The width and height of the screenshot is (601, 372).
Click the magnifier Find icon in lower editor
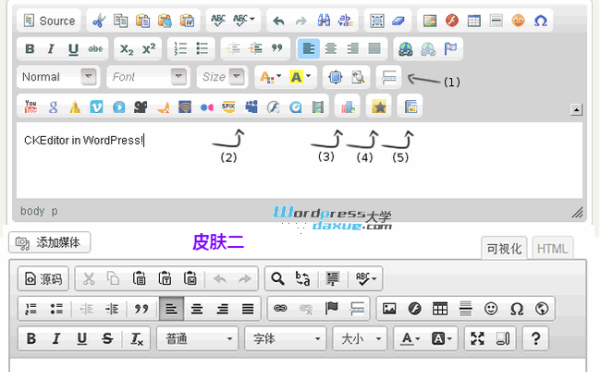pyautogui.click(x=278, y=279)
